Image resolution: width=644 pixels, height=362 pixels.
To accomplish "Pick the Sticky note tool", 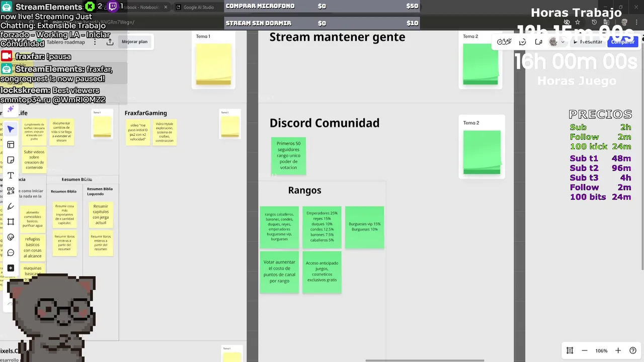I will pyautogui.click(x=11, y=160).
